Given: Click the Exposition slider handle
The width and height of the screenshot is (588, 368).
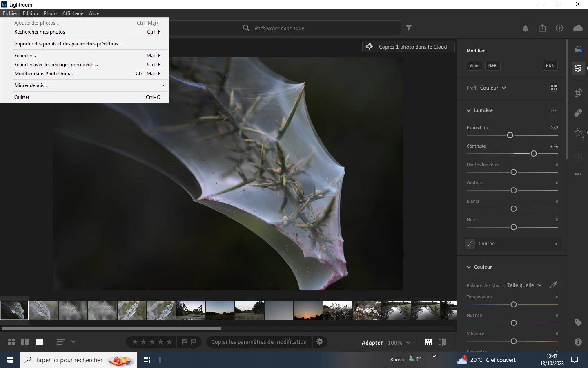Looking at the screenshot, I should click(510, 135).
